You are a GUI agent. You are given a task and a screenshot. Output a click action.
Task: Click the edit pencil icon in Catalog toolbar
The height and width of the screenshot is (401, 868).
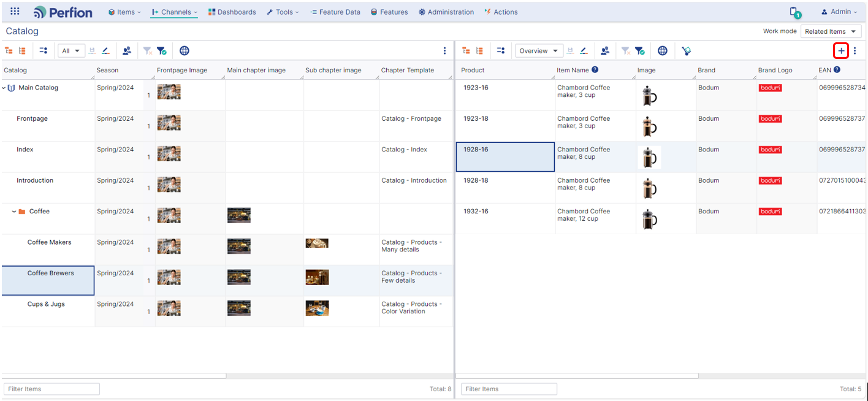coord(105,51)
